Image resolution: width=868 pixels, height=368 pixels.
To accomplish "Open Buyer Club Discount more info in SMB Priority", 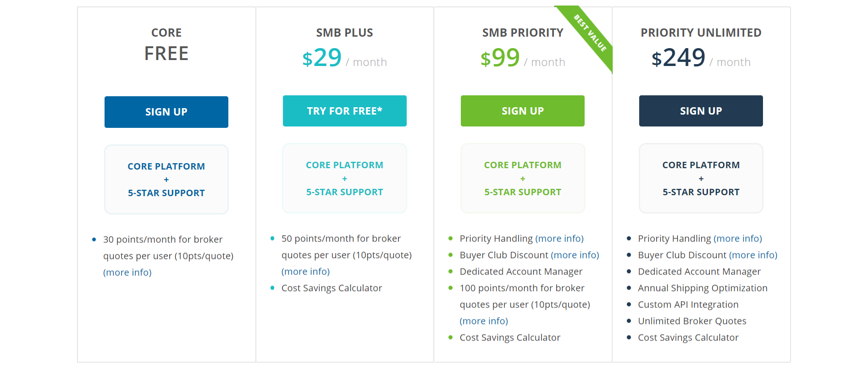I will tap(575, 255).
